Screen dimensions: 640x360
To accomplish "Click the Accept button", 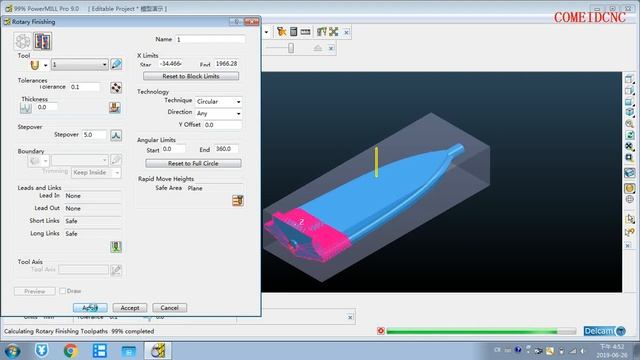I will pyautogui.click(x=130, y=308).
